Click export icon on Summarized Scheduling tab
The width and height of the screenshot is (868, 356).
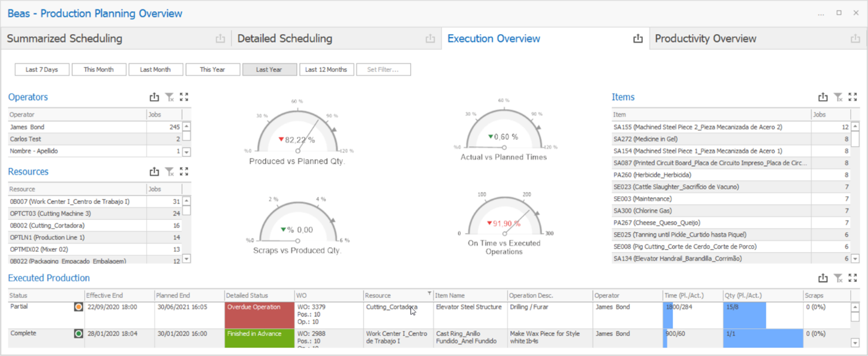point(220,39)
